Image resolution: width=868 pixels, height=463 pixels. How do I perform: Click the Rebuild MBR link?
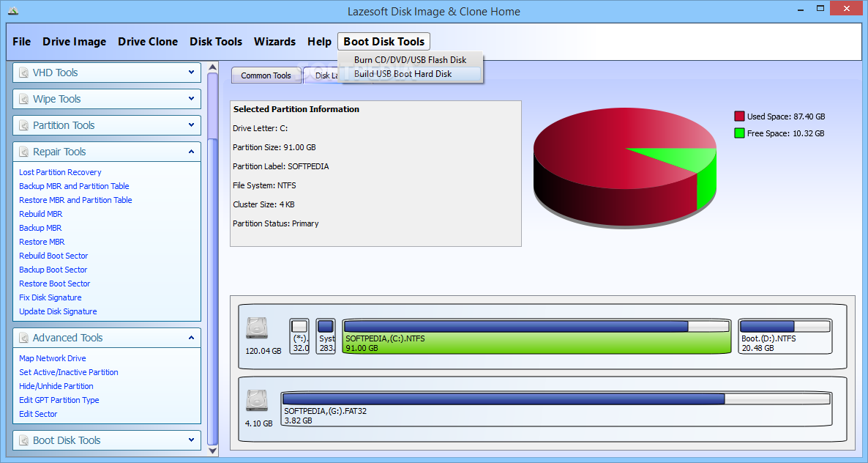coord(40,214)
